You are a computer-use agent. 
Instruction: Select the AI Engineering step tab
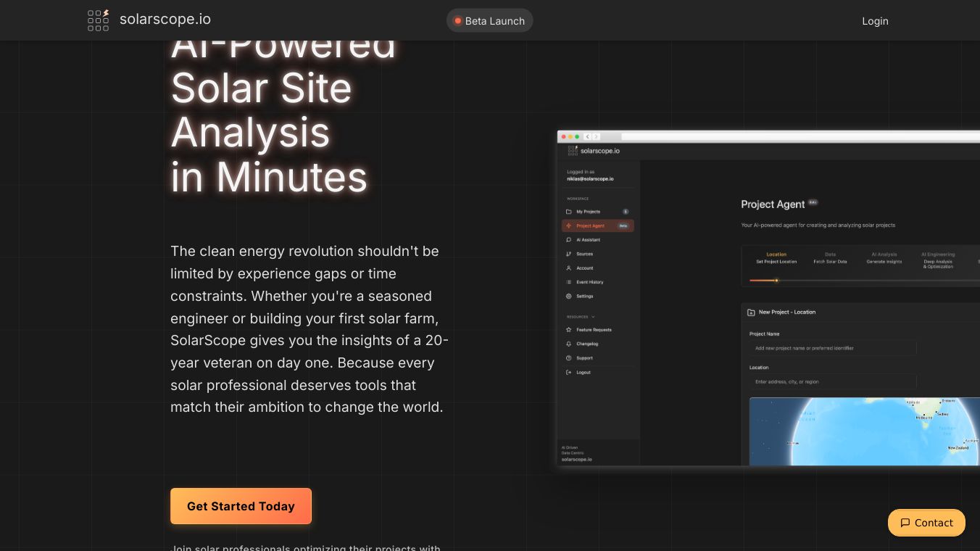(x=938, y=260)
